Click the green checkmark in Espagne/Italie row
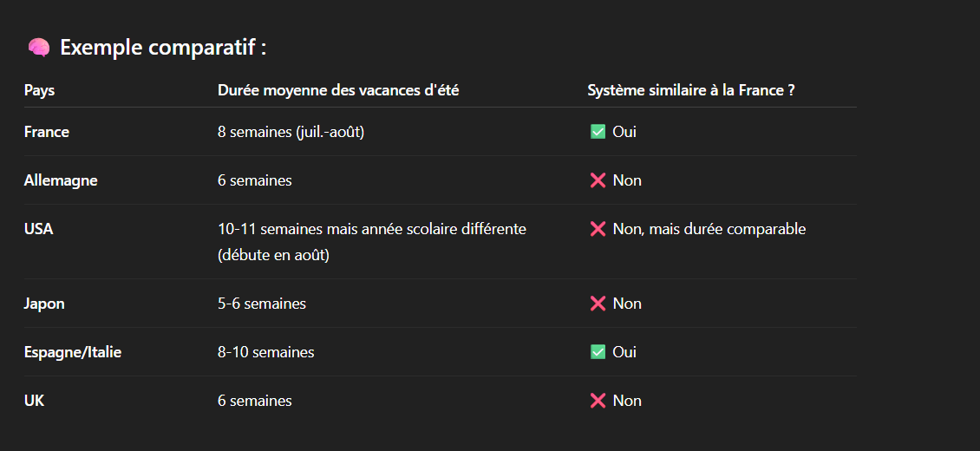The width and height of the screenshot is (980, 451). 598,352
